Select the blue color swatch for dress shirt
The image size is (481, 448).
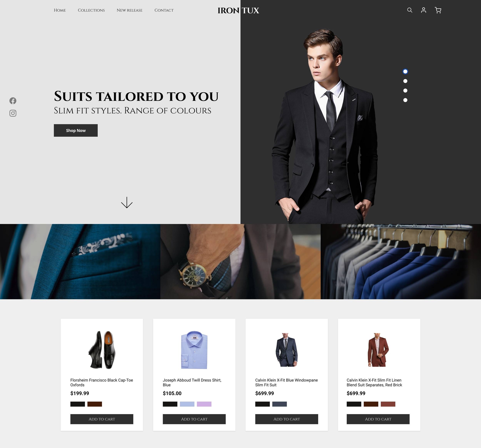click(187, 404)
